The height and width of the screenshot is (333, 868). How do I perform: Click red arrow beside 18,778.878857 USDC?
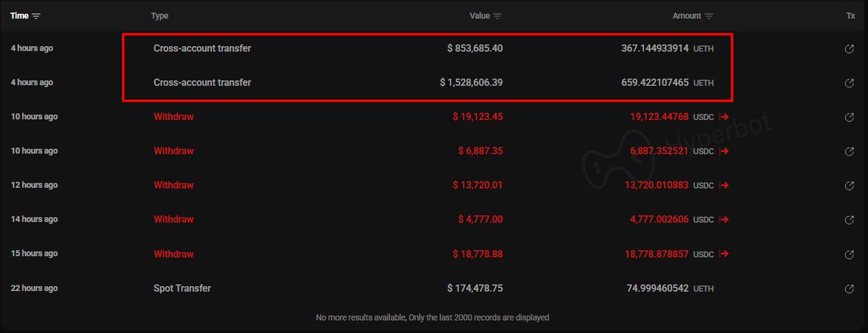(723, 254)
